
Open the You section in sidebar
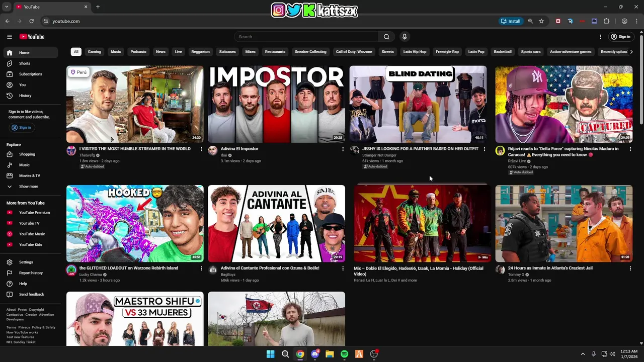30,85
